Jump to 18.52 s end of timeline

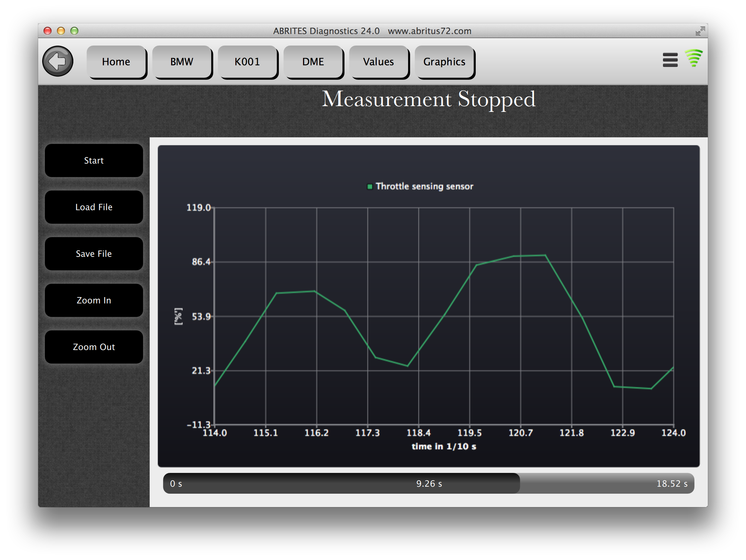671,483
